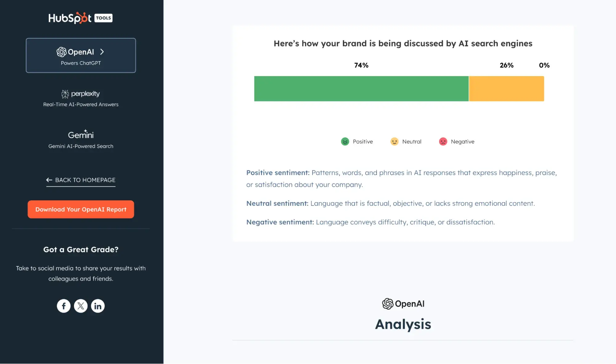Click the Positive smiley face legend icon
Viewport: 616px width, 364px height.
345,141
